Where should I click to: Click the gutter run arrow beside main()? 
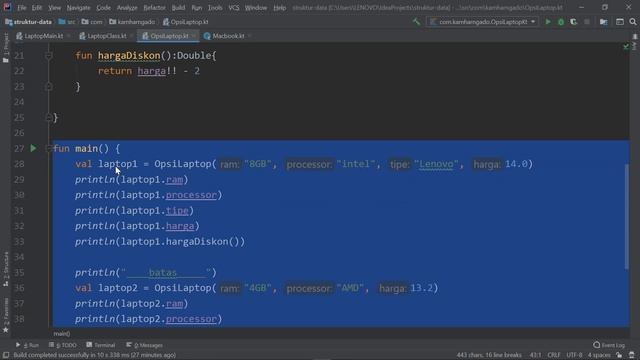coord(33,148)
